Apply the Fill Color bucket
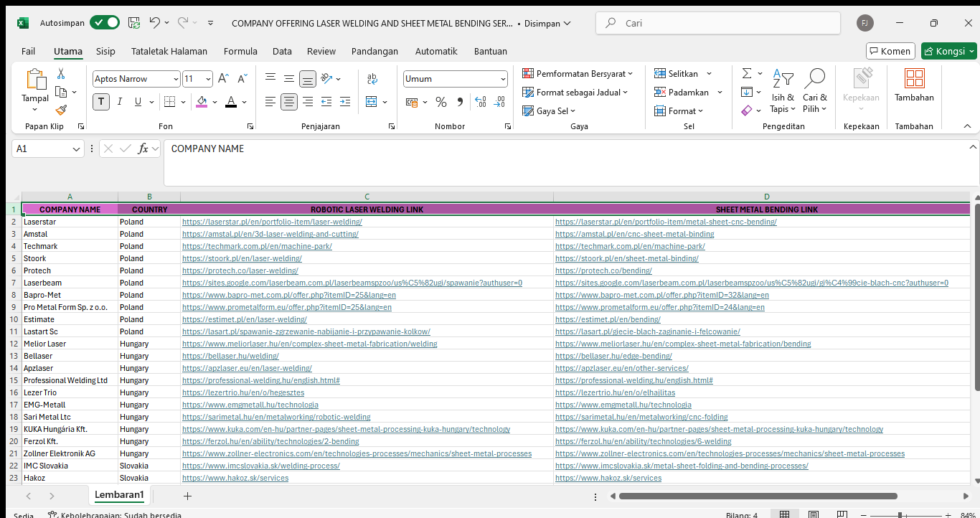Viewport: 980px width, 518px height. pos(202,102)
